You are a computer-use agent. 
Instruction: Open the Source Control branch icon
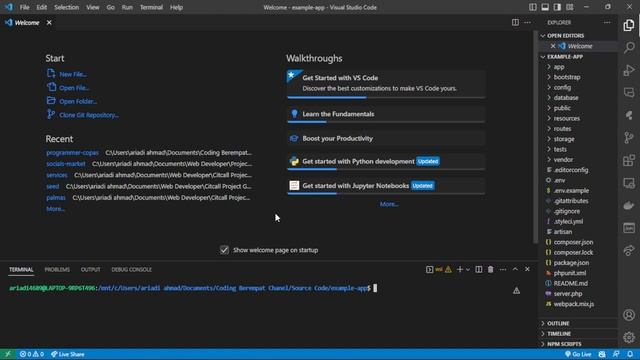pyautogui.click(x=629, y=138)
